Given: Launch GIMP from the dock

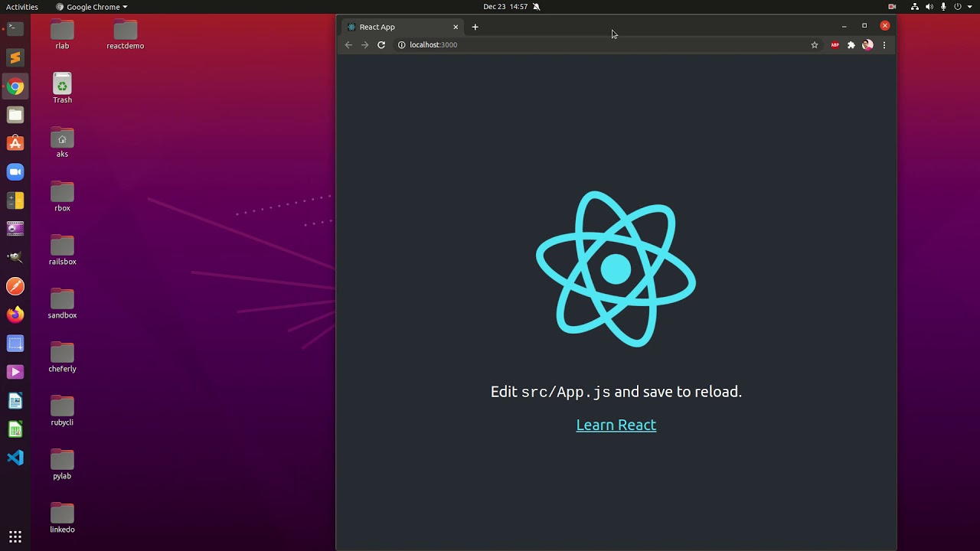Looking at the screenshot, I should tap(15, 258).
